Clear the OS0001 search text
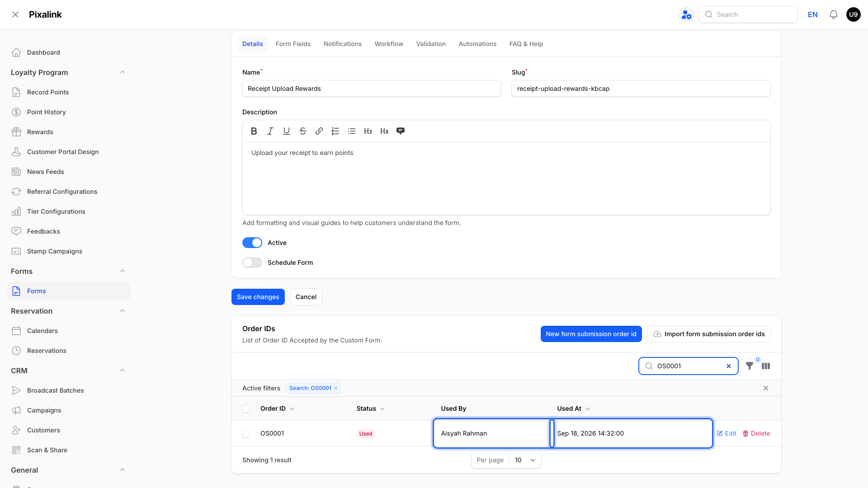 [729, 366]
